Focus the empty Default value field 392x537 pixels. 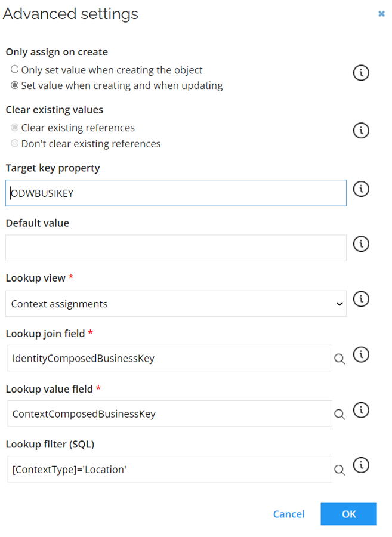coord(175,248)
